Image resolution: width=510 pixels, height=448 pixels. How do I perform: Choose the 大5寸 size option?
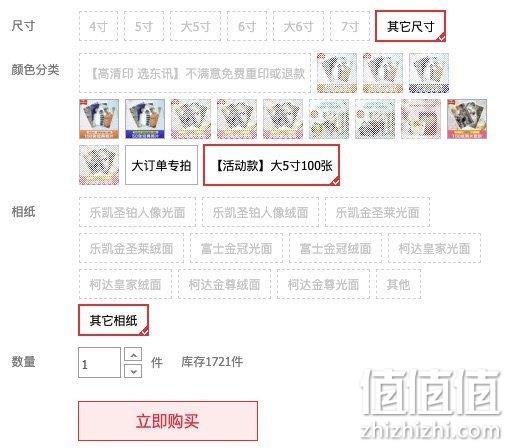(x=195, y=26)
